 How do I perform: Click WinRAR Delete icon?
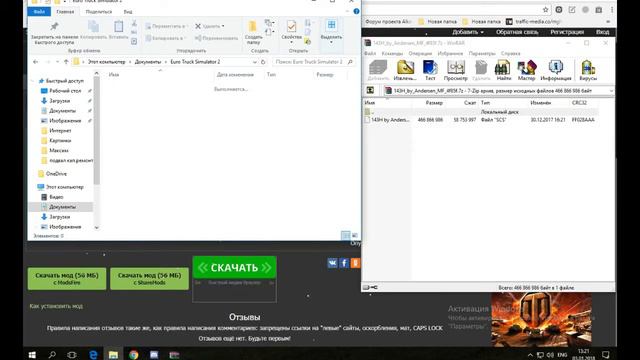pyautogui.click(x=481, y=70)
